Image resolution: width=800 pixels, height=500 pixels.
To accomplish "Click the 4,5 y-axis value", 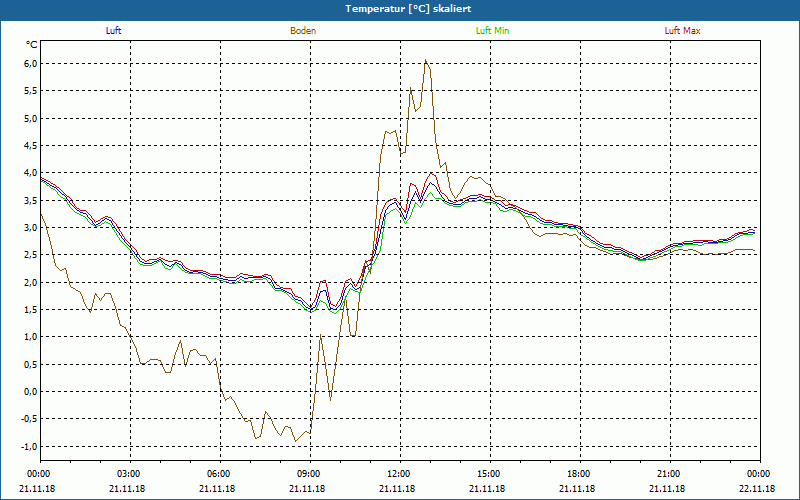I will click(x=31, y=145).
